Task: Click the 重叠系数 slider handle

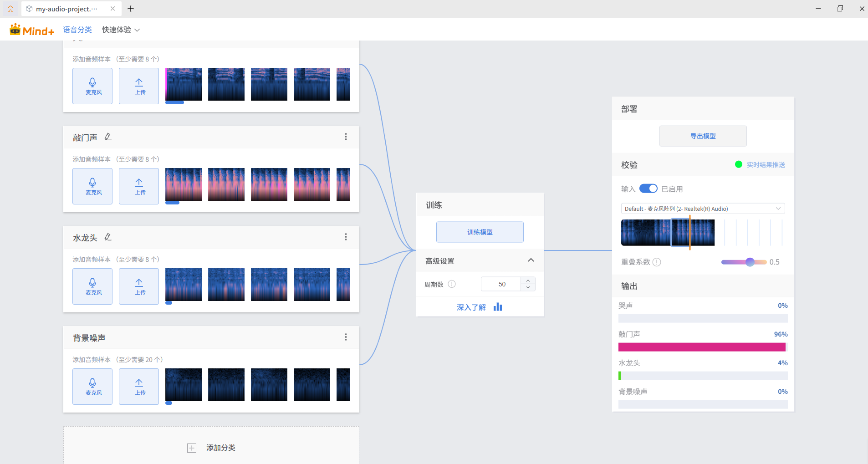Action: (750, 262)
